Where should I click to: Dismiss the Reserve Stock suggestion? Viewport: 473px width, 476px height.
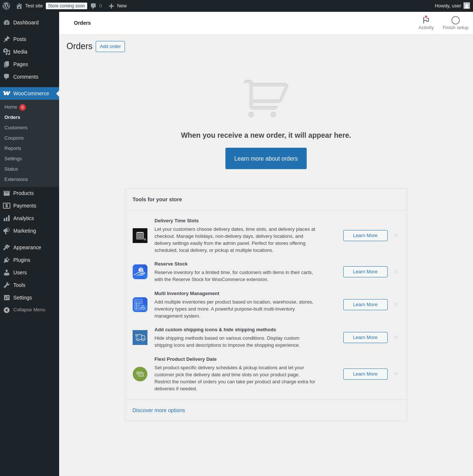[396, 272]
